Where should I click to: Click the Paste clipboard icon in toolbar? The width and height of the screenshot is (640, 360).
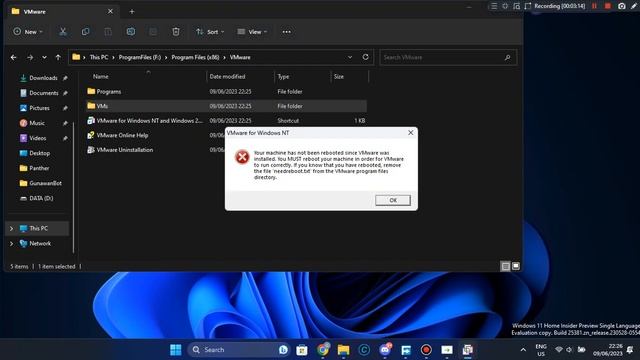pyautogui.click(x=108, y=32)
